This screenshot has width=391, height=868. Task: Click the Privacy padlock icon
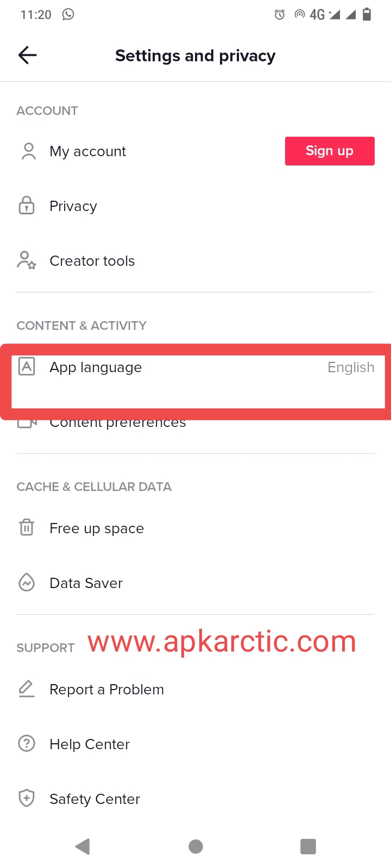click(x=27, y=206)
